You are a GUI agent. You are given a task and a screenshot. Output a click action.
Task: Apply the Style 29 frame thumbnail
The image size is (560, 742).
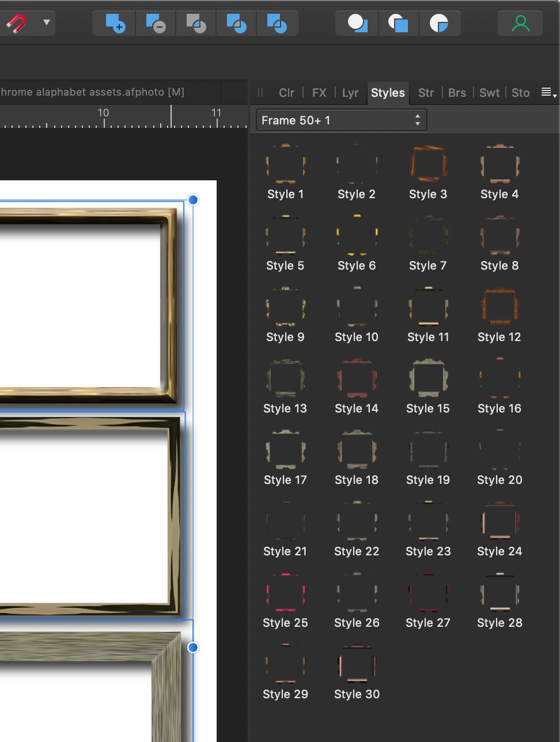tap(285, 664)
